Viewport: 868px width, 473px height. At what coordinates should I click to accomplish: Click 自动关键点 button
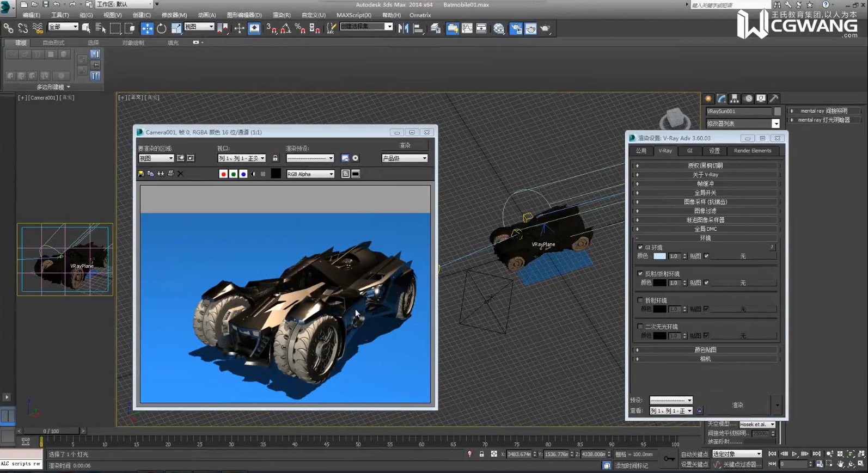(x=694, y=454)
